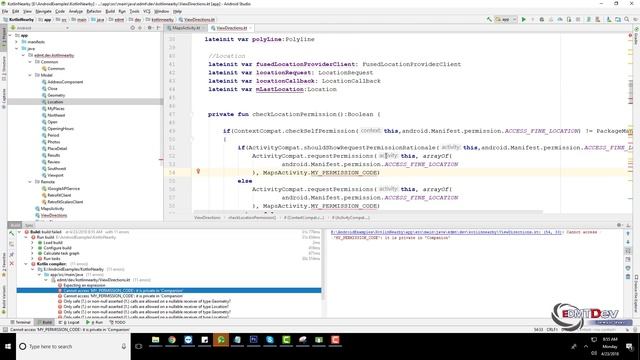The width and height of the screenshot is (640, 360).
Task: Click the intention lightbulb in the gutter
Action: (x=198, y=171)
